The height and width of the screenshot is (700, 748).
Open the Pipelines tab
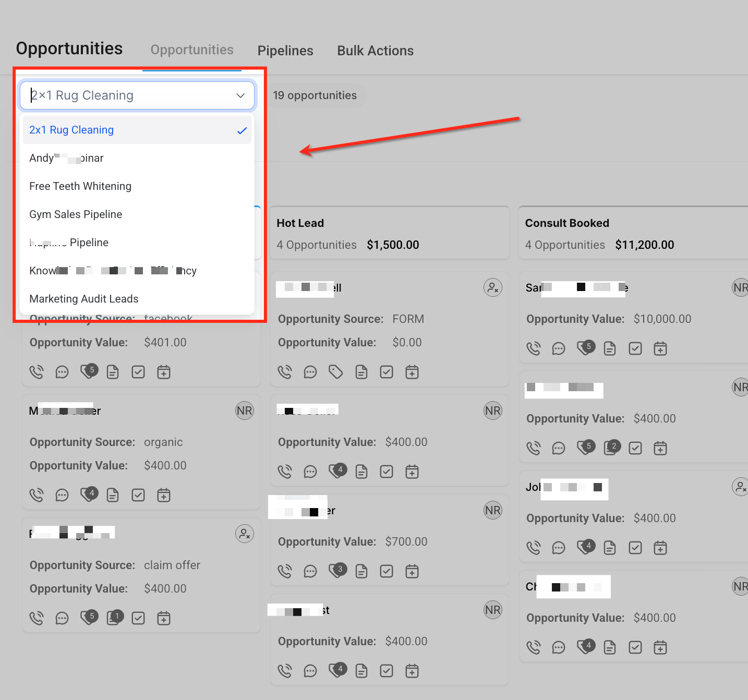[x=285, y=51]
